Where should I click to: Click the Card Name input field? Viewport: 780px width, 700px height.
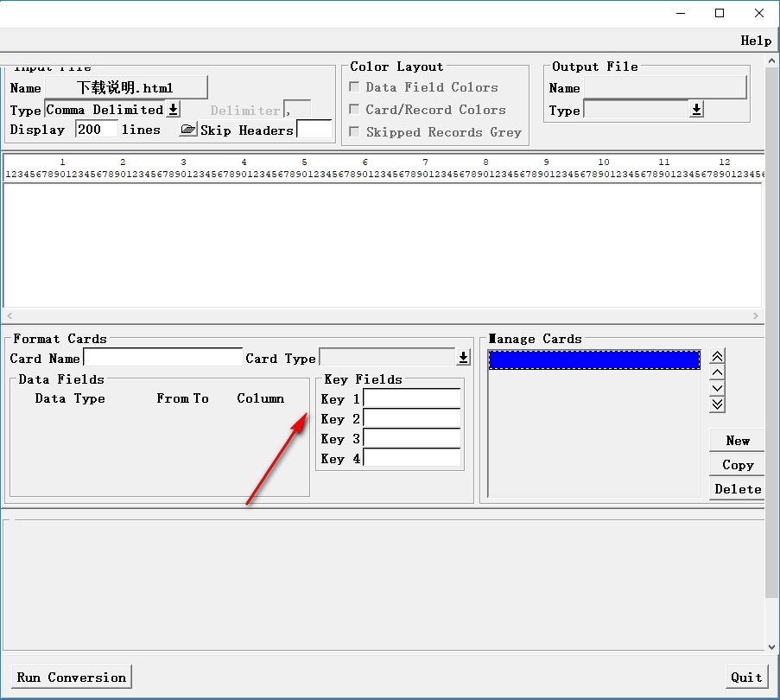click(162, 358)
